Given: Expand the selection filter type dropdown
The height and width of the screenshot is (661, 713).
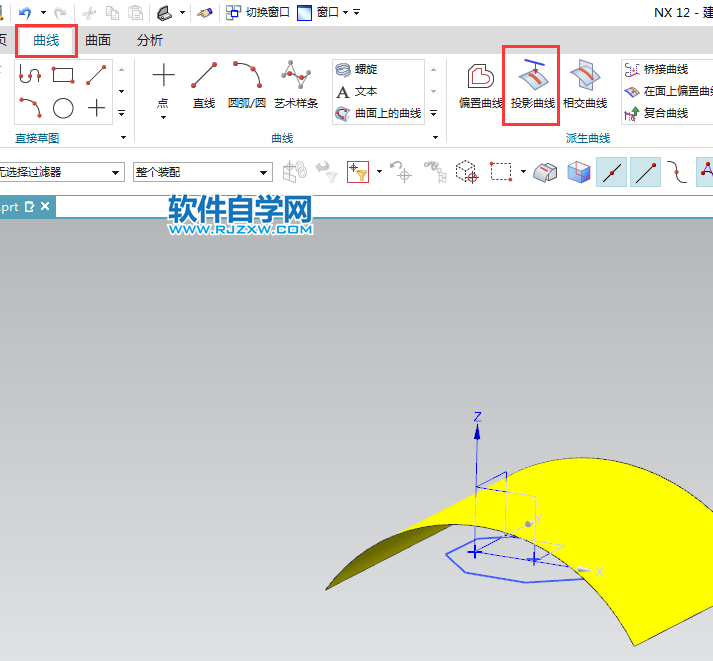Looking at the screenshot, I should click(x=117, y=172).
